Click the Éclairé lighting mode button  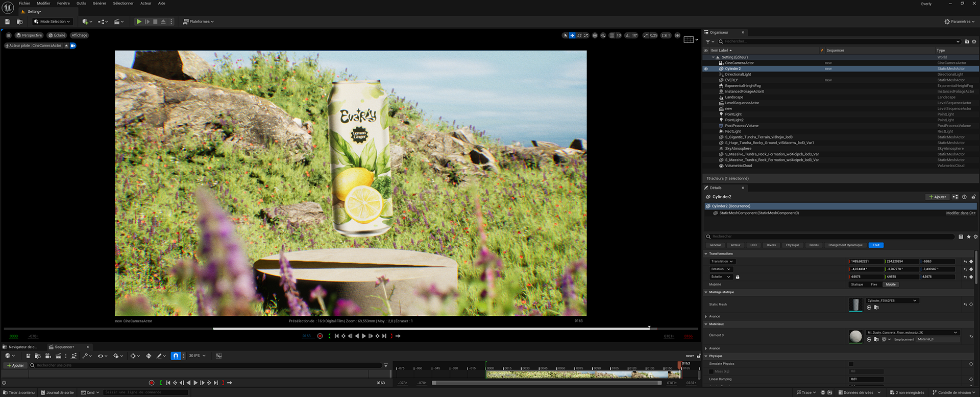57,35
